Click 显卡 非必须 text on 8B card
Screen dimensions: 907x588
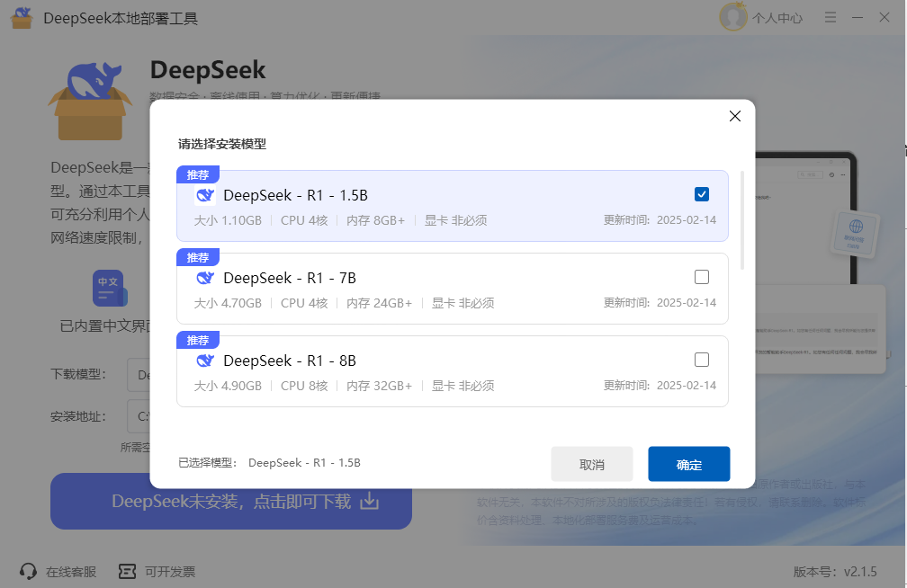click(x=462, y=386)
